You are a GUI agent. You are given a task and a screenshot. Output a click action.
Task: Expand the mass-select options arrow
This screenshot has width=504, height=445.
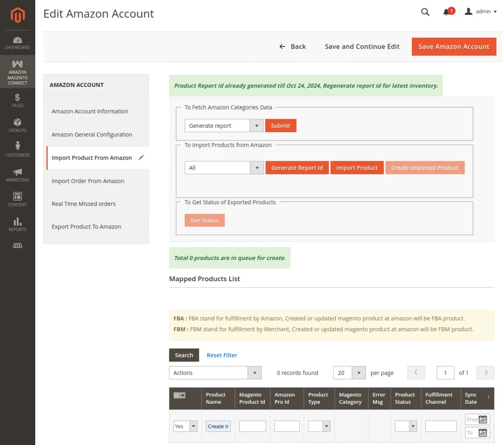coord(183,395)
